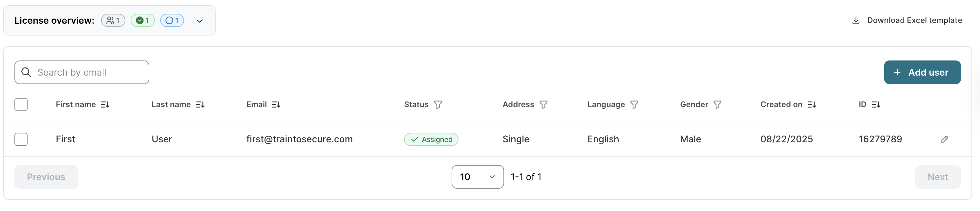Open the Address filter funnel
This screenshot has height=211, width=980.
[543, 105]
